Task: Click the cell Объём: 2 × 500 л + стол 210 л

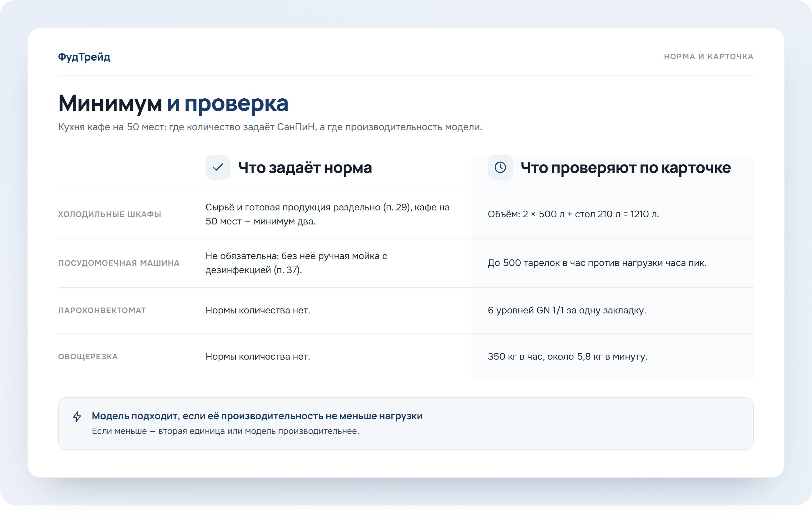Action: point(573,214)
